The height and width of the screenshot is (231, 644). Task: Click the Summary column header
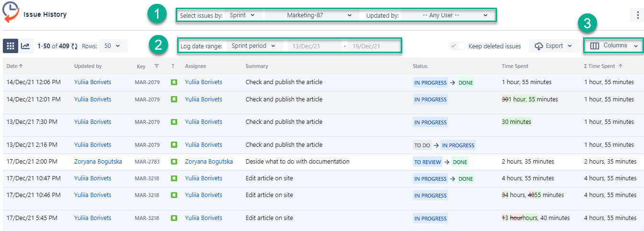point(257,66)
